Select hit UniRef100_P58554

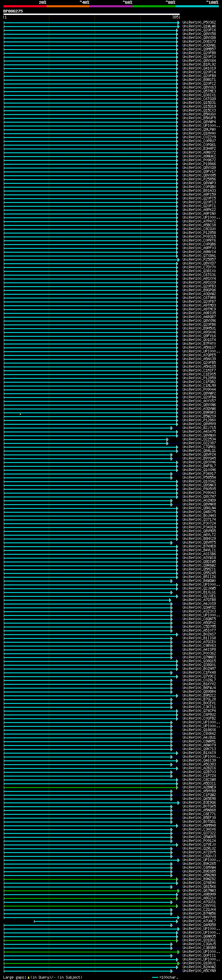click(x=199, y=477)
